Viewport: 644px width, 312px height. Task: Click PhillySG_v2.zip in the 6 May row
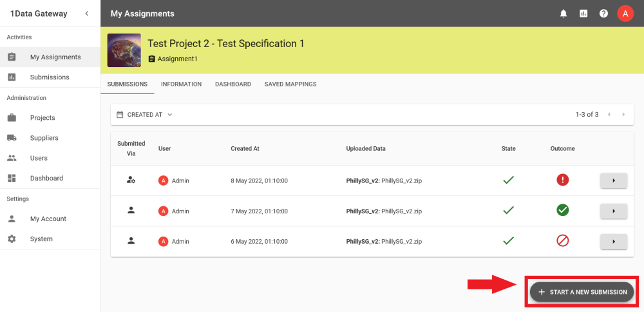coord(402,242)
